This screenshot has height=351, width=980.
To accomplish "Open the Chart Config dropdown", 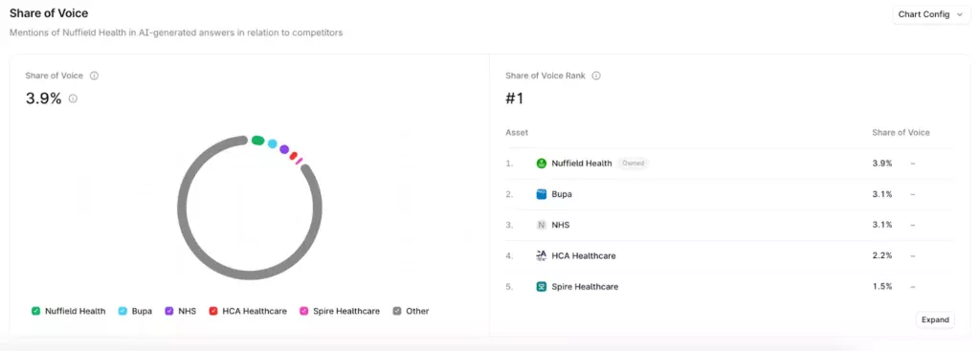I will point(930,14).
